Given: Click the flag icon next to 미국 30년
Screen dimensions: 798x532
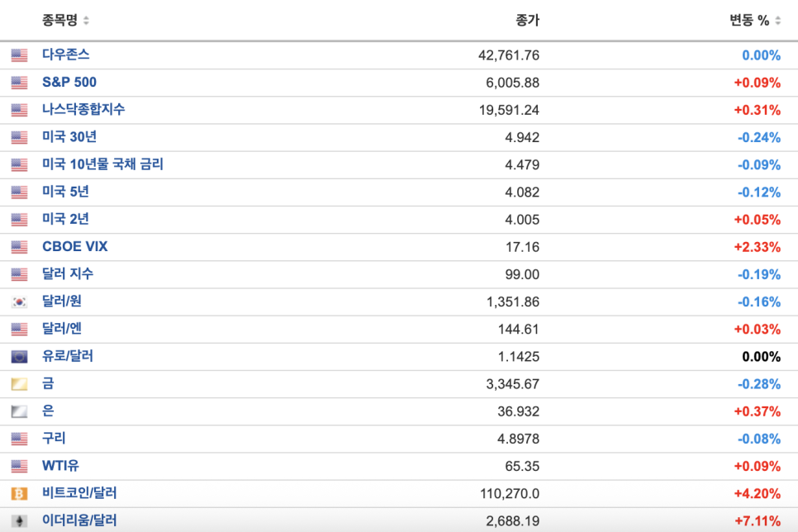Looking at the screenshot, I should [x=19, y=137].
